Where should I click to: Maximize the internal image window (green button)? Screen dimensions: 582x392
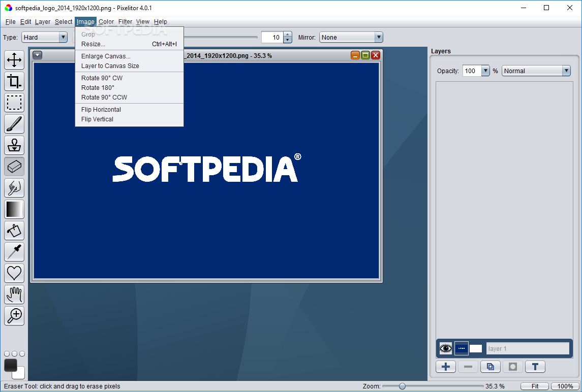point(365,55)
